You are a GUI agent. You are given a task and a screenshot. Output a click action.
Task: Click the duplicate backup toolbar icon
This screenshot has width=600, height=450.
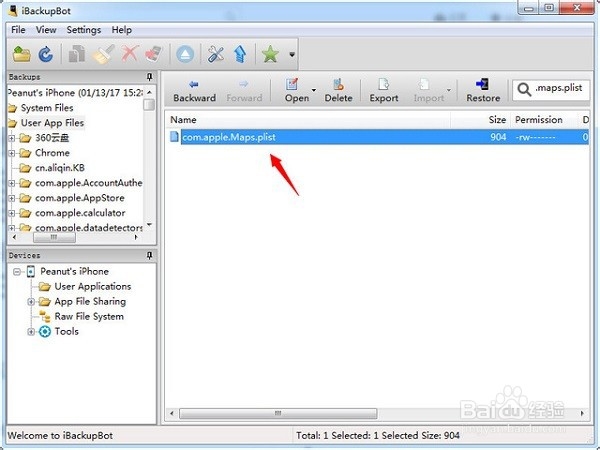click(x=77, y=54)
